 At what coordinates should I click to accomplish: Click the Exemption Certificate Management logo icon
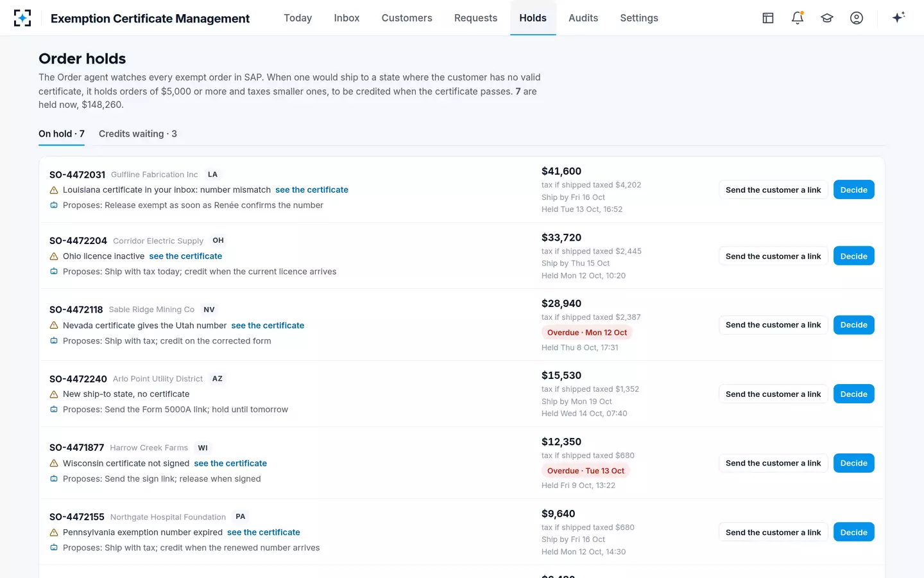pos(22,18)
